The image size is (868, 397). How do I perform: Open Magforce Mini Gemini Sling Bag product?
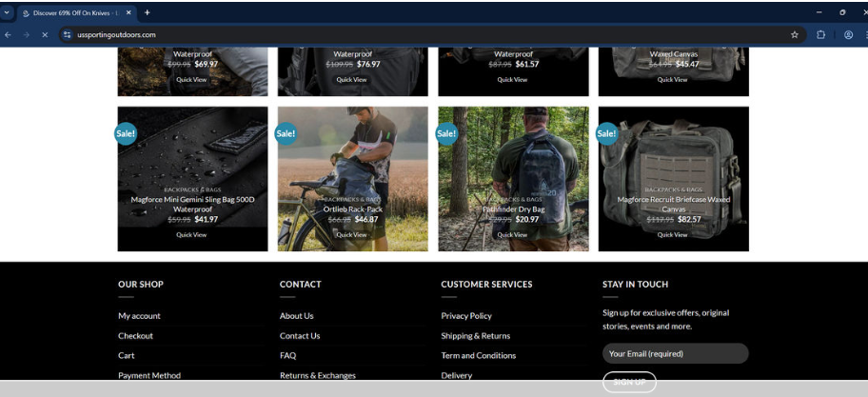tap(192, 204)
